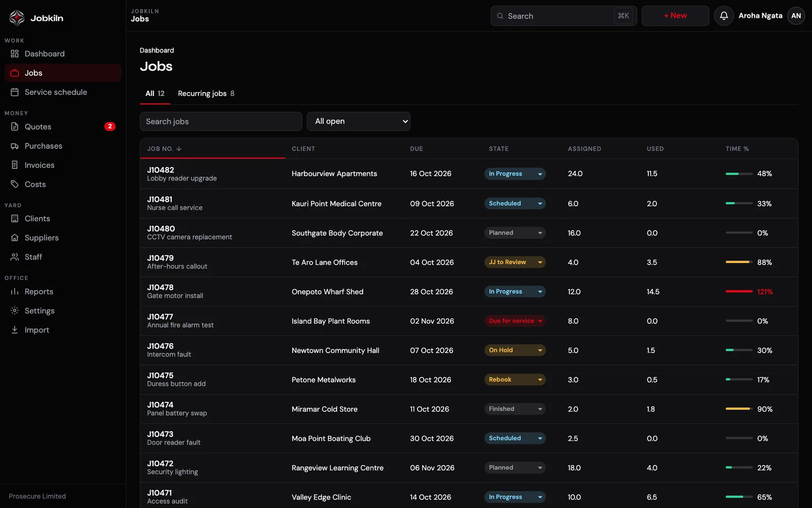
Task: Open Due for service dropdown on J10477
Action: tap(515, 321)
